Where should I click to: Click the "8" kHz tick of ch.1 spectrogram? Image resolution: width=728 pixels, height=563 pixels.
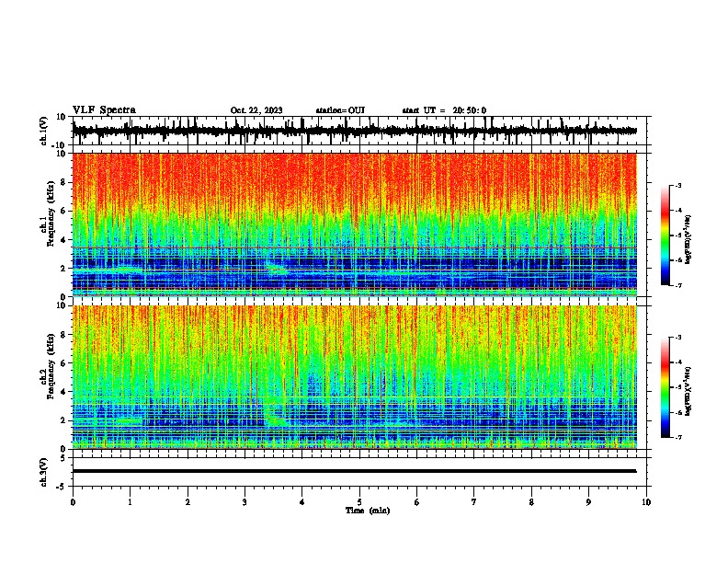[64, 182]
